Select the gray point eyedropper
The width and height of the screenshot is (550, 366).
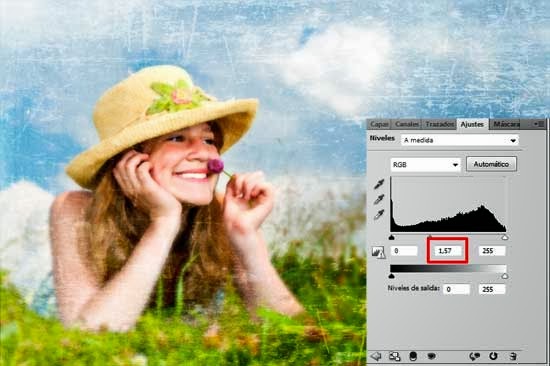[x=379, y=199]
